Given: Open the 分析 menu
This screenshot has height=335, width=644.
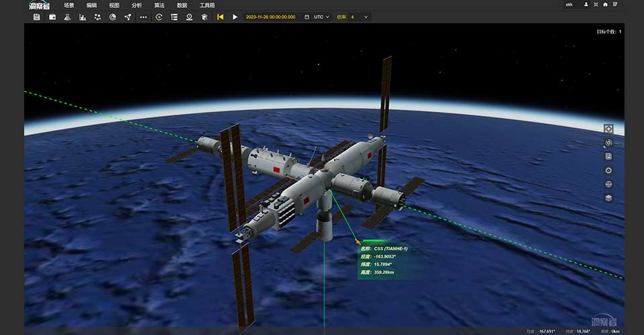Looking at the screenshot, I should (x=137, y=5).
